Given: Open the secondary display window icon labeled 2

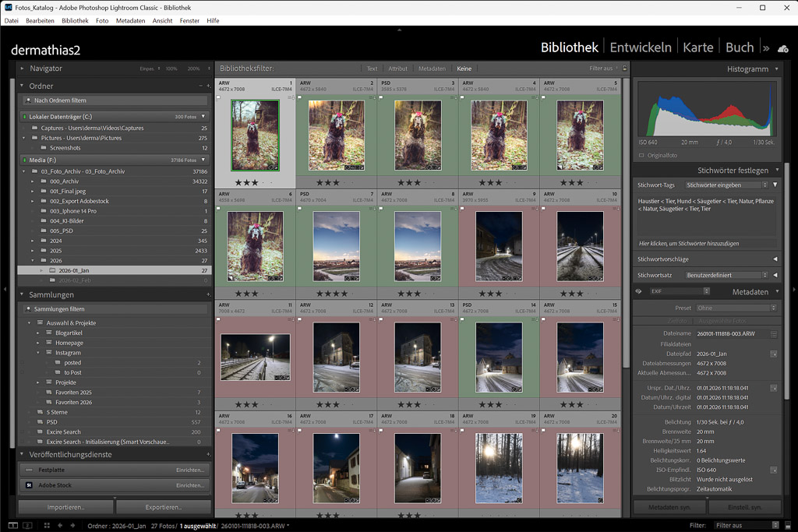Looking at the screenshot, I should pos(27,526).
